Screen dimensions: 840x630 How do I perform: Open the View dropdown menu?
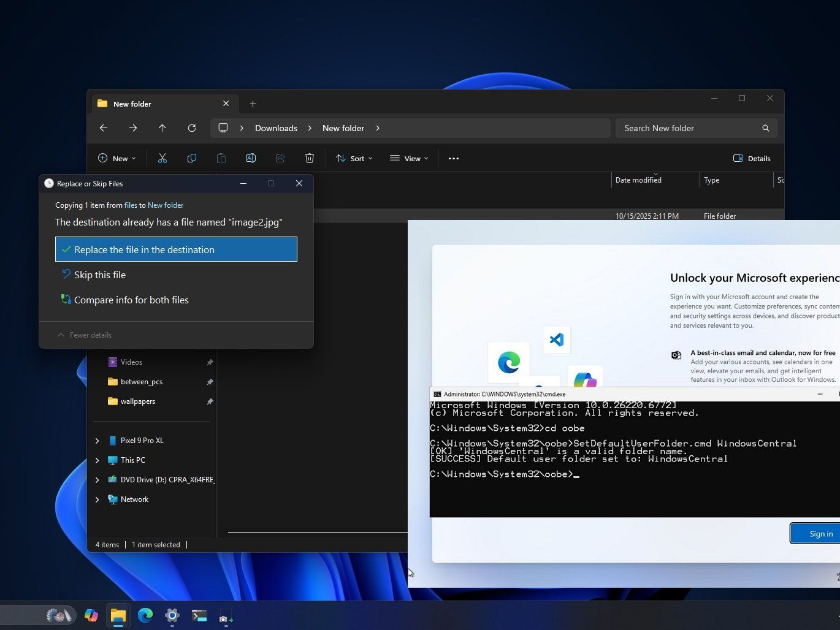coord(409,158)
